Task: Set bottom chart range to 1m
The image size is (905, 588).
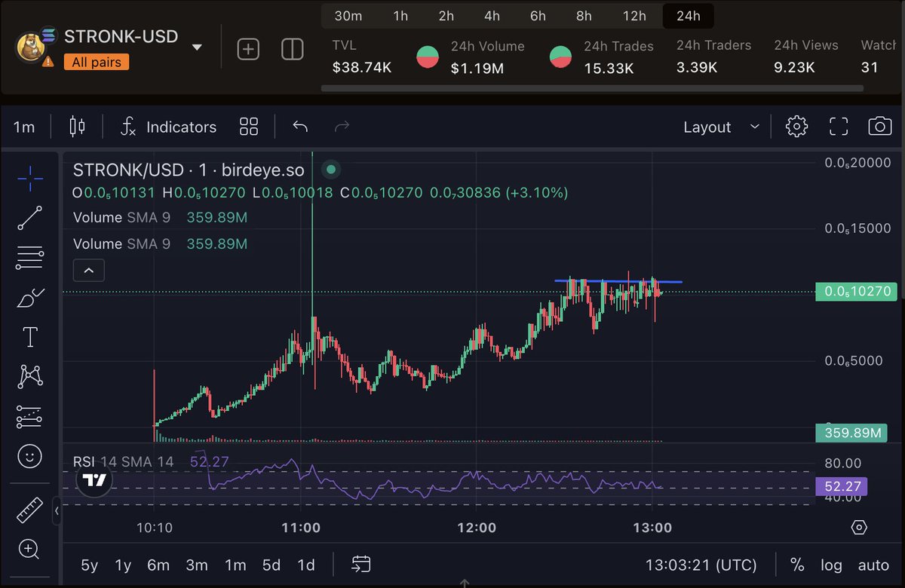Action: click(235, 565)
